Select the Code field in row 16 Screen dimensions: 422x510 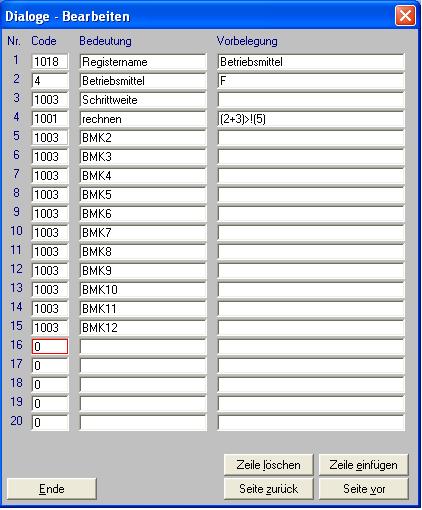50,347
